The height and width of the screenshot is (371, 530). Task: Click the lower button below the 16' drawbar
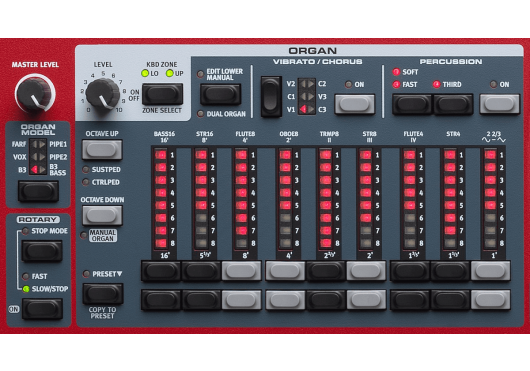[x=161, y=300]
